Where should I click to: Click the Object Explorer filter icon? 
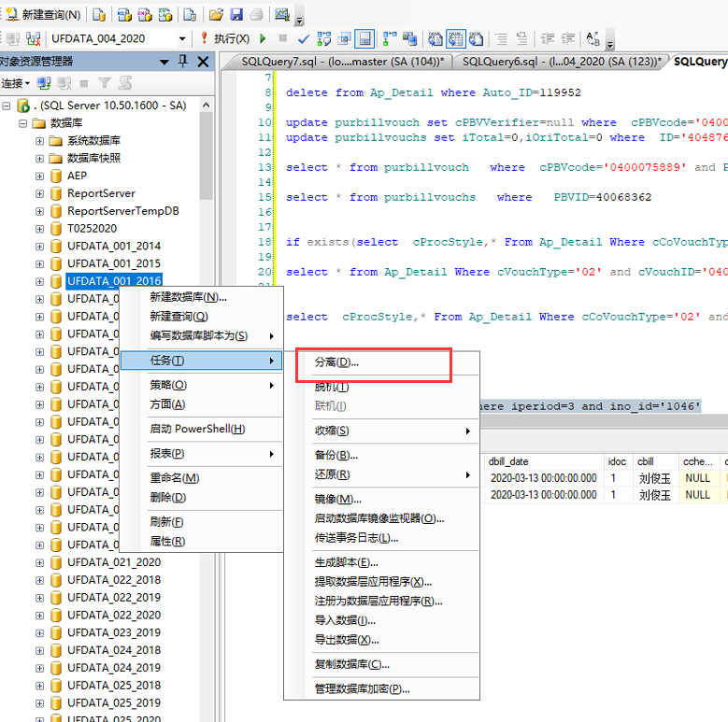click(x=105, y=83)
